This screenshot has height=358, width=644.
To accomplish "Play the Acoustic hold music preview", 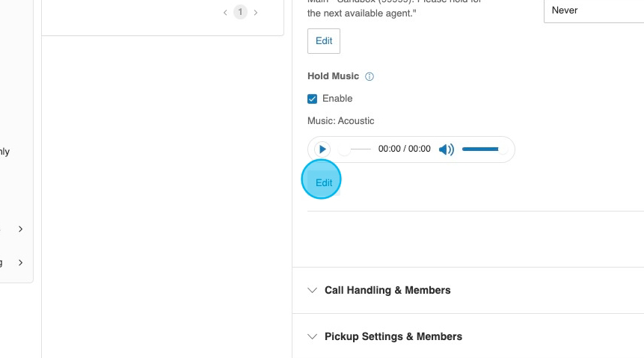I will pos(322,149).
